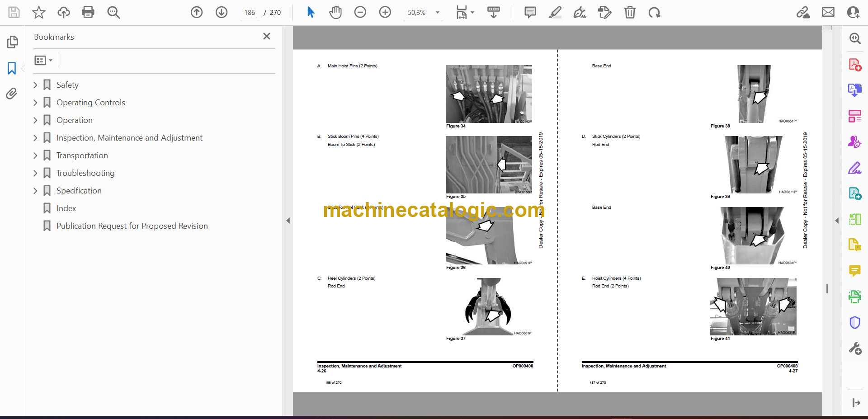Close the Bookmarks panel
868x419 pixels.
point(267,36)
